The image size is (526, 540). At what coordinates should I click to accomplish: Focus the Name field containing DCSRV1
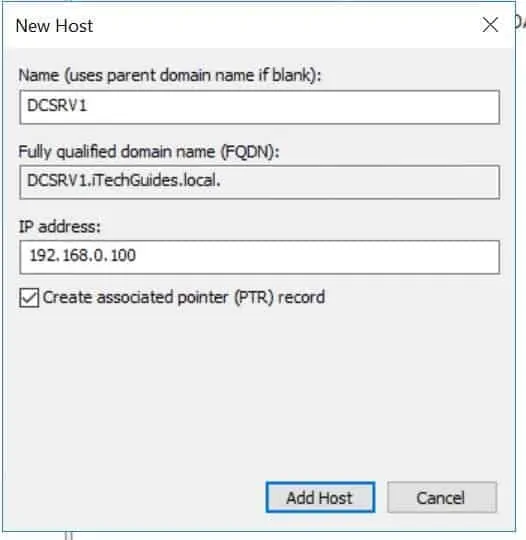(x=260, y=107)
